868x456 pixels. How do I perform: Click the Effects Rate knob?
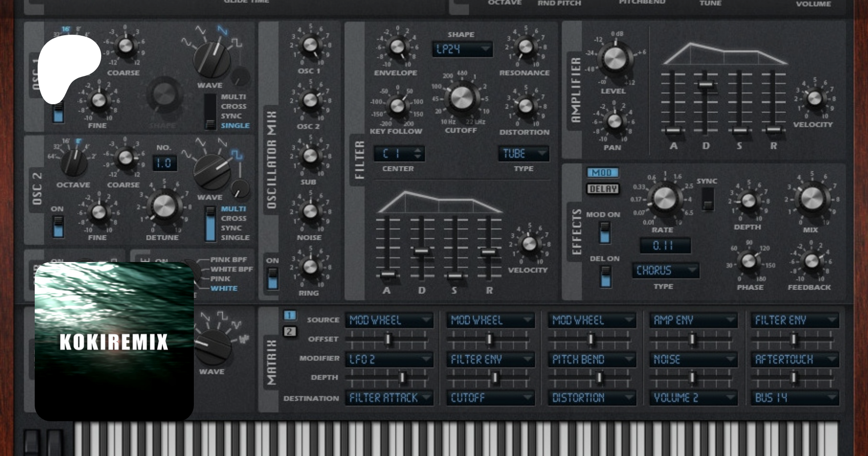tap(665, 198)
